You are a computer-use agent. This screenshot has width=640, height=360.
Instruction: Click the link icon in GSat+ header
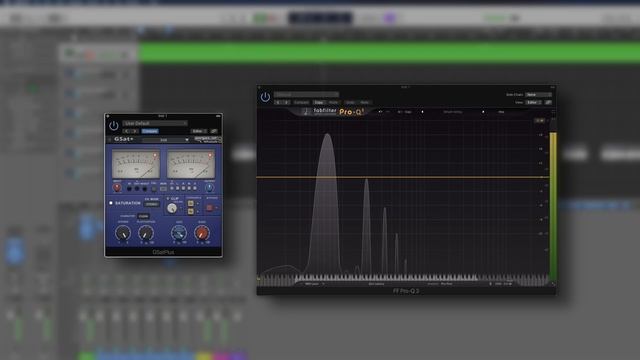214,131
